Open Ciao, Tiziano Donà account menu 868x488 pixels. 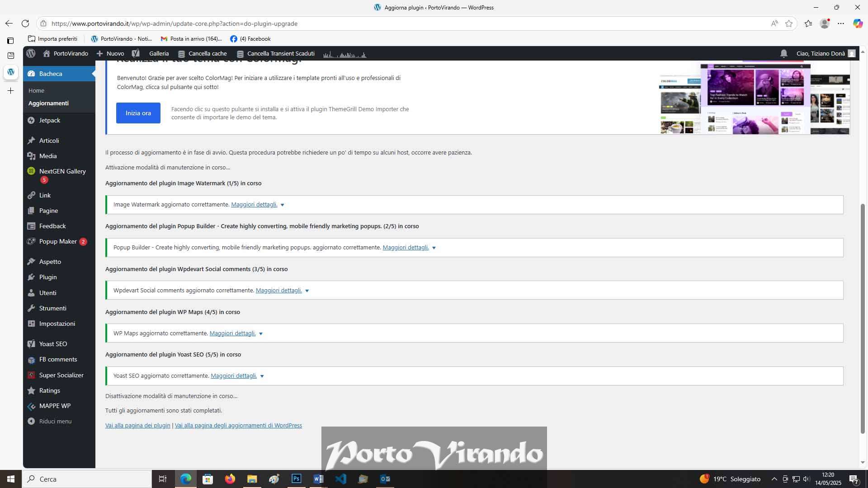[826, 53]
